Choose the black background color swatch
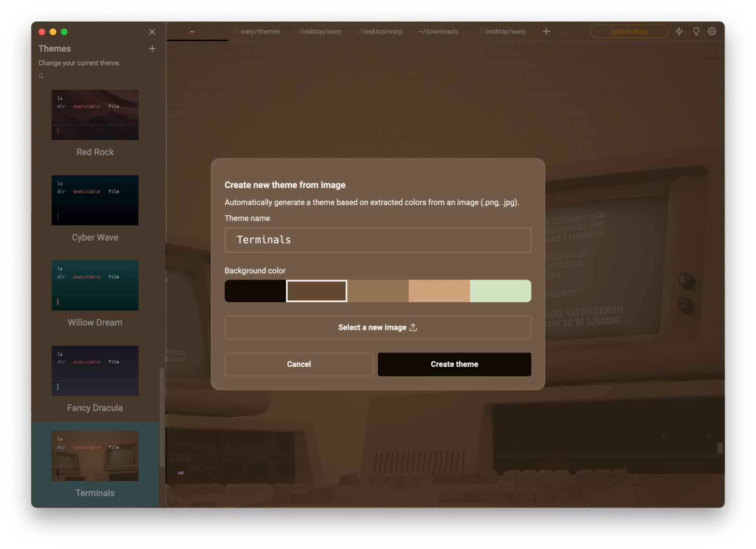Image resolution: width=756 pixels, height=549 pixels. pos(255,291)
